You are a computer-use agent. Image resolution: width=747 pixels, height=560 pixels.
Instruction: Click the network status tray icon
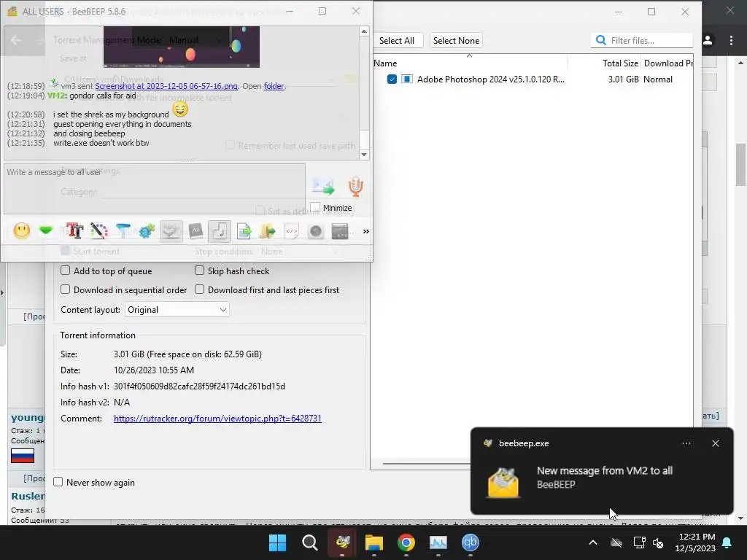pos(639,542)
